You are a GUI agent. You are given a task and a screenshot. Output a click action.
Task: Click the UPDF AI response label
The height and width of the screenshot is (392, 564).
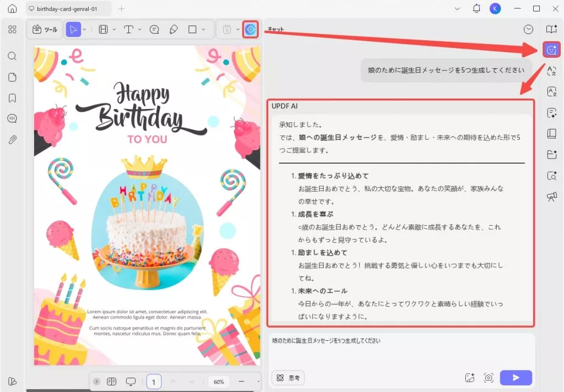(x=285, y=106)
